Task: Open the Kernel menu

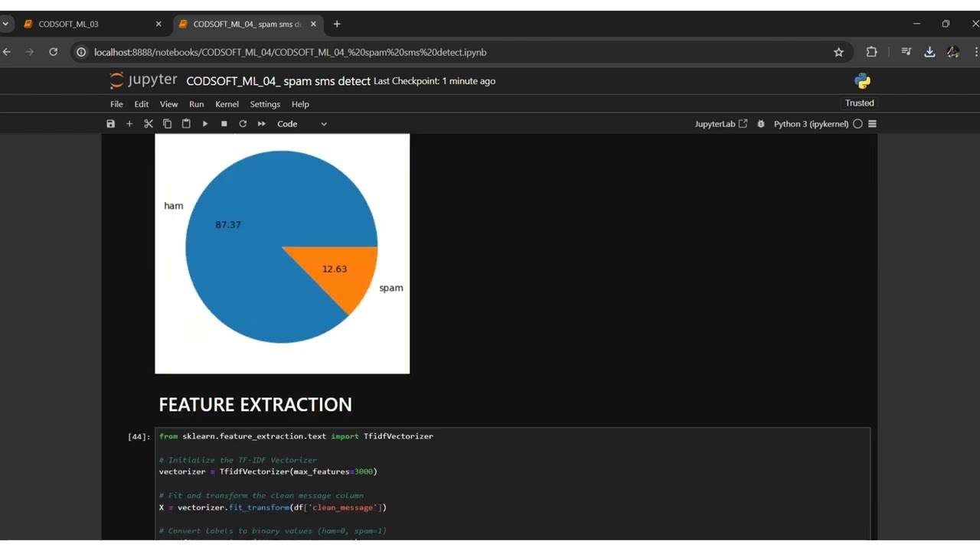Action: pyautogui.click(x=227, y=104)
